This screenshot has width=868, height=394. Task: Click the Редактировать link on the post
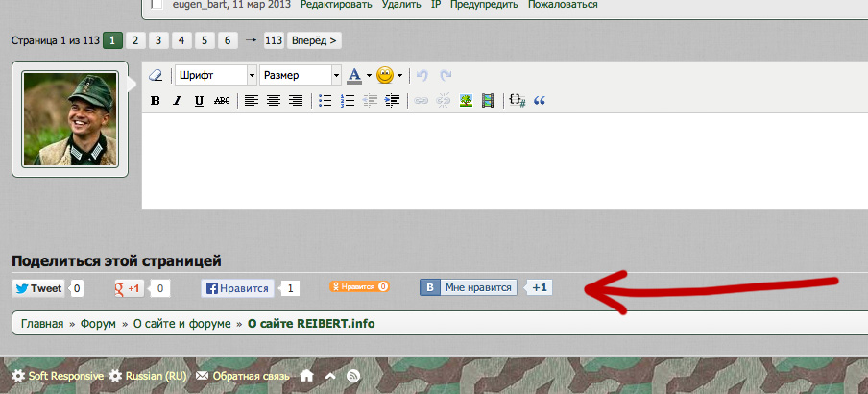[336, 5]
